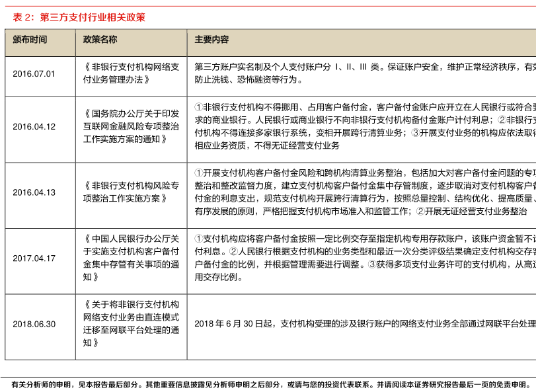The width and height of the screenshot is (536, 392).
Task: Click content text '非银行支付机构不得挪用、占用客户备付金'
Action: point(286,107)
